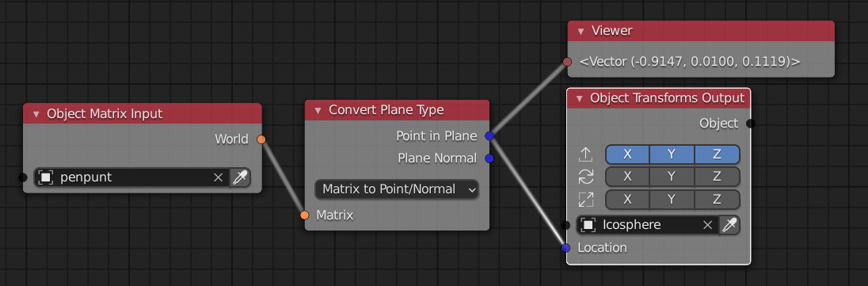The height and width of the screenshot is (286, 868).
Task: Collapse the Object Matrix Input node
Action: coord(36,114)
